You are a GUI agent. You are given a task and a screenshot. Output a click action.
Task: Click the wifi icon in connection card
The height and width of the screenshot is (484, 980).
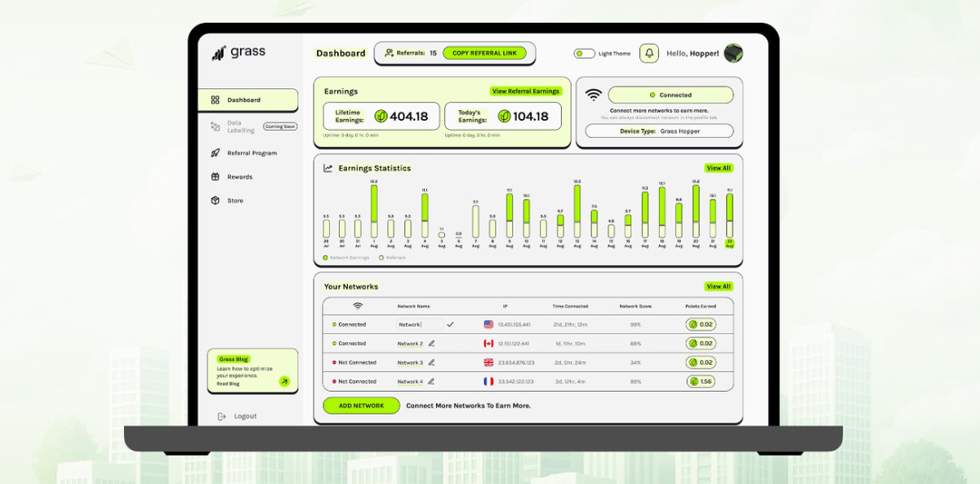point(594,95)
